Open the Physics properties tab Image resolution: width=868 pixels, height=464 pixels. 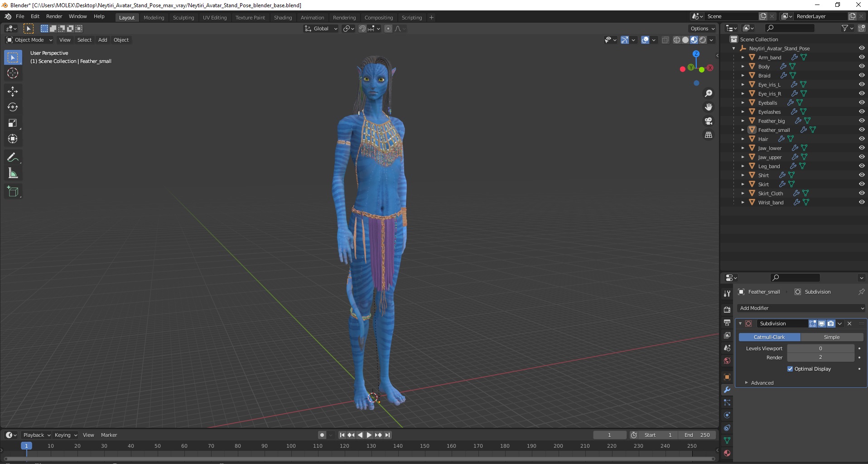point(727,415)
